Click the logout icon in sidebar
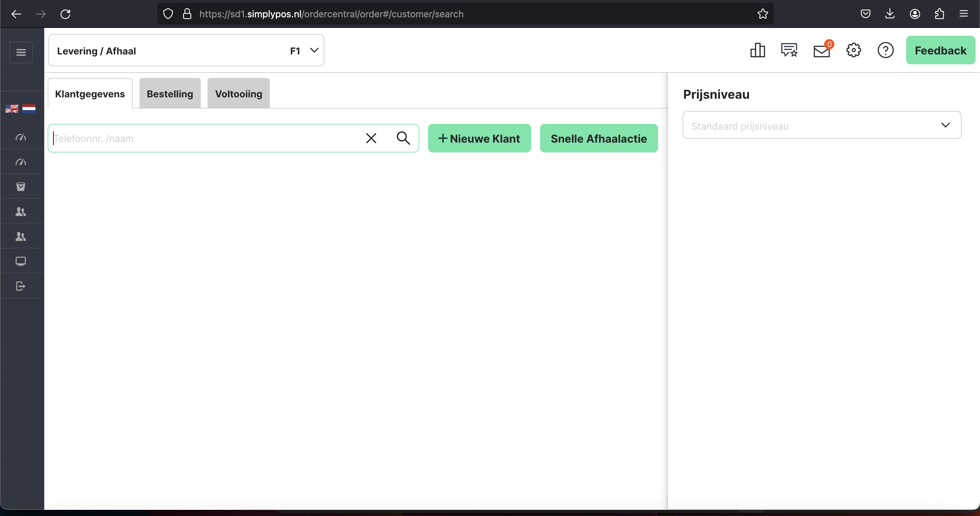The image size is (980, 516). click(x=21, y=286)
